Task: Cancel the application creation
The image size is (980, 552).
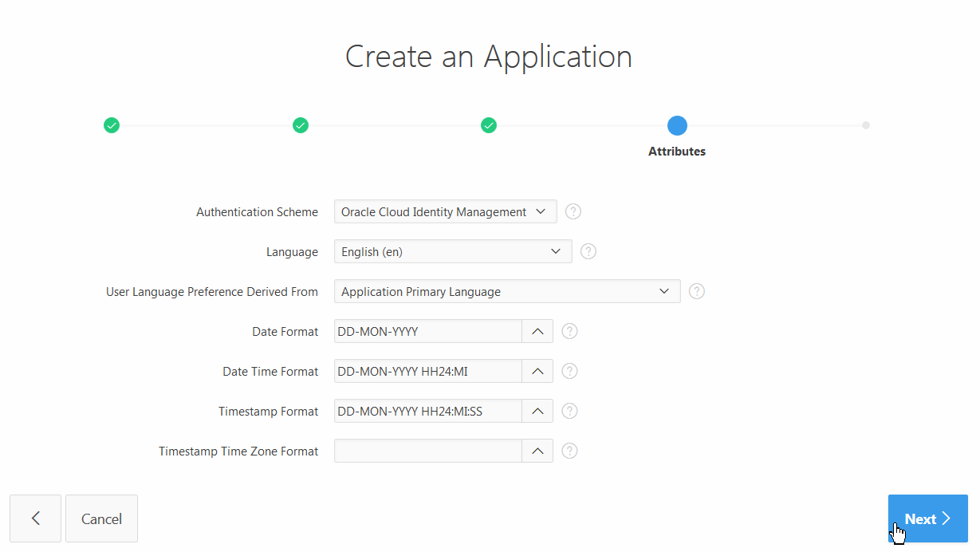Action: [101, 518]
